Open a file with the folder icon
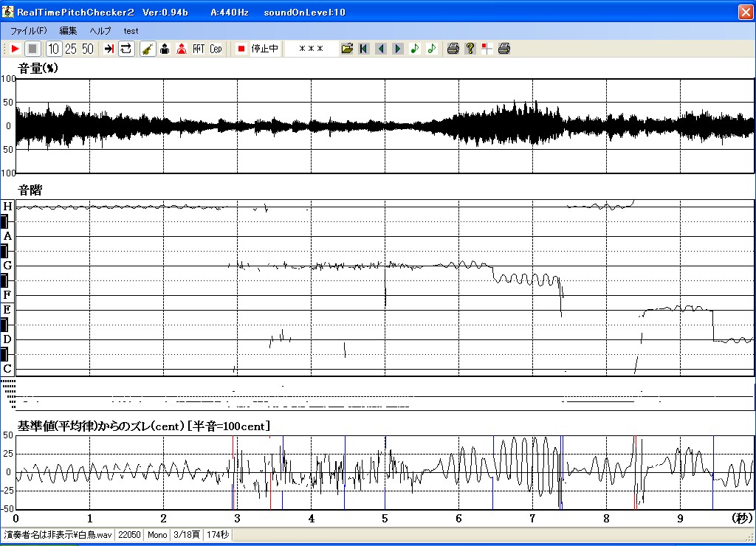756x546 pixels. [347, 49]
